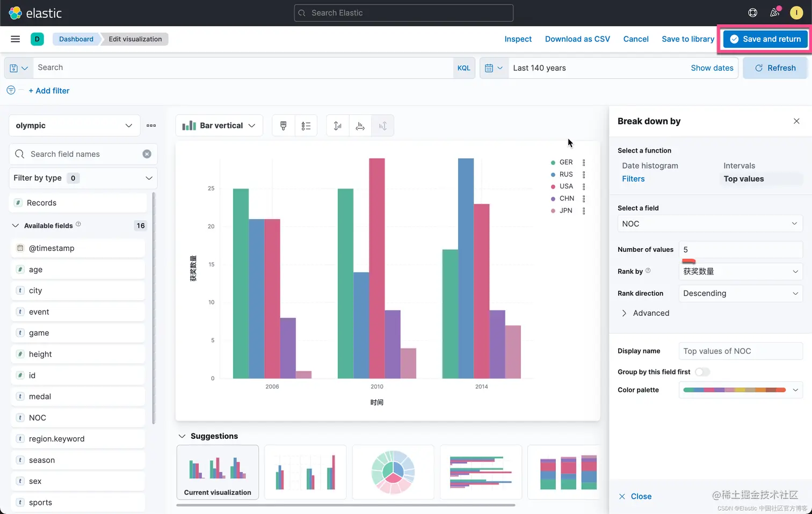This screenshot has width=812, height=514.
Task: Select the Intervals function
Action: (739, 165)
